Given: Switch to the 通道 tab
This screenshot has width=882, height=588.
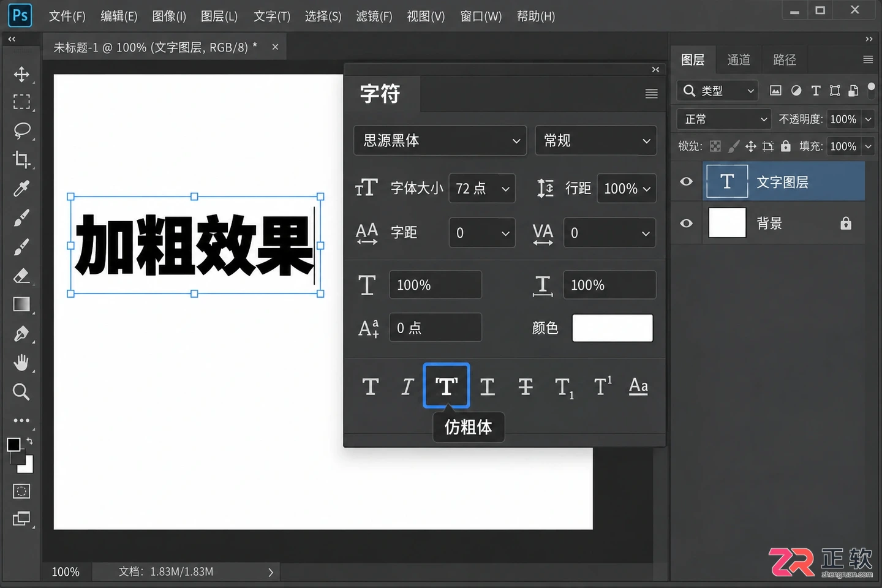Looking at the screenshot, I should pos(739,60).
